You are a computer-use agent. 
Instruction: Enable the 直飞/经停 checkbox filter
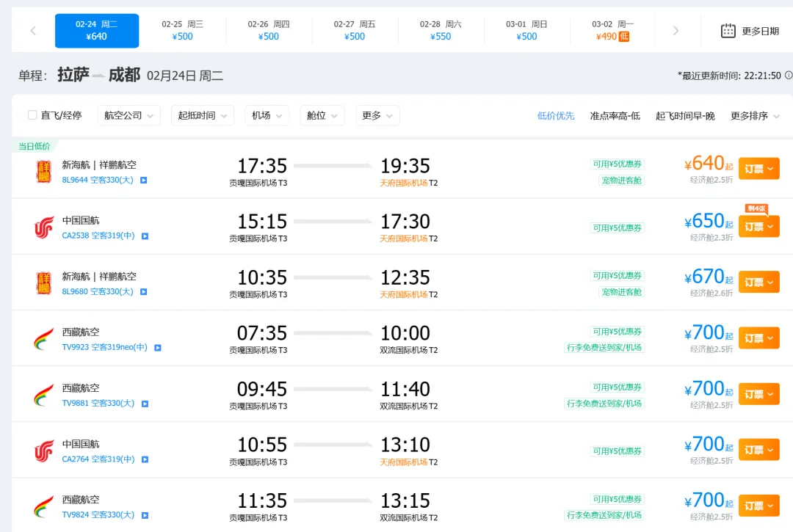point(32,115)
